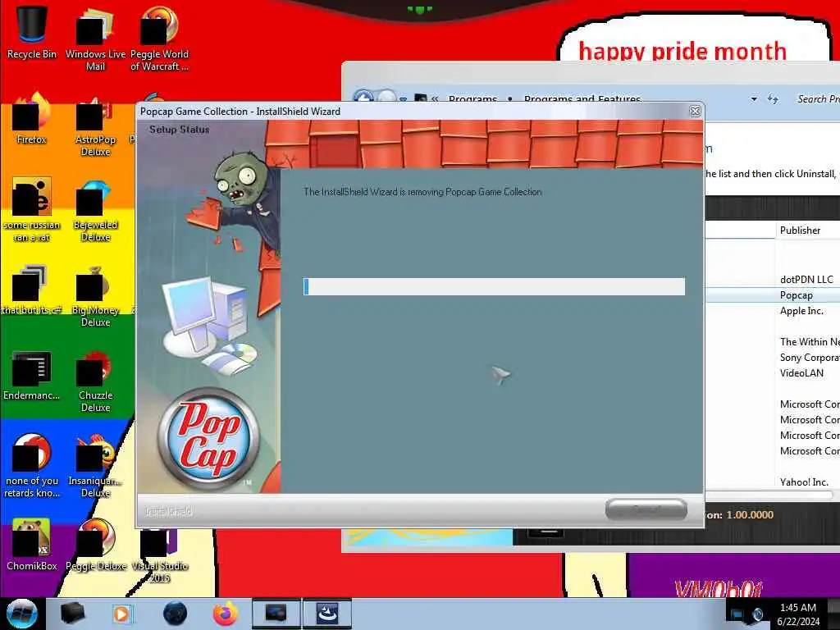Expand the address bar history dropdown
The image size is (840, 630).
tap(754, 99)
